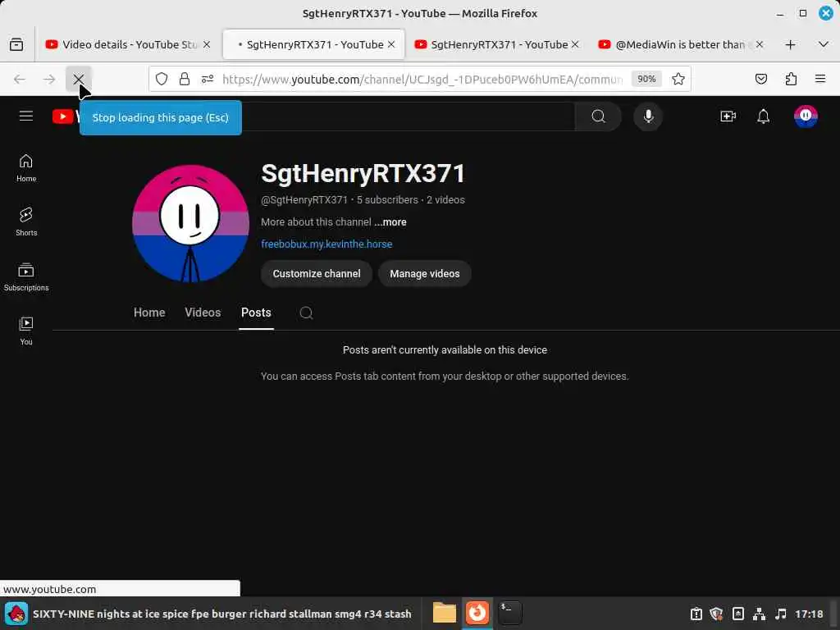Reset the 90% zoom level indicator
This screenshot has height=630, width=840.
[x=646, y=80]
